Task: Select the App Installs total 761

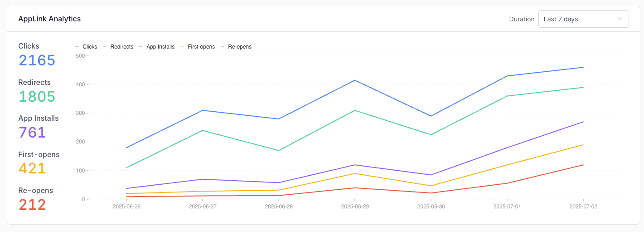Action: pos(32,133)
